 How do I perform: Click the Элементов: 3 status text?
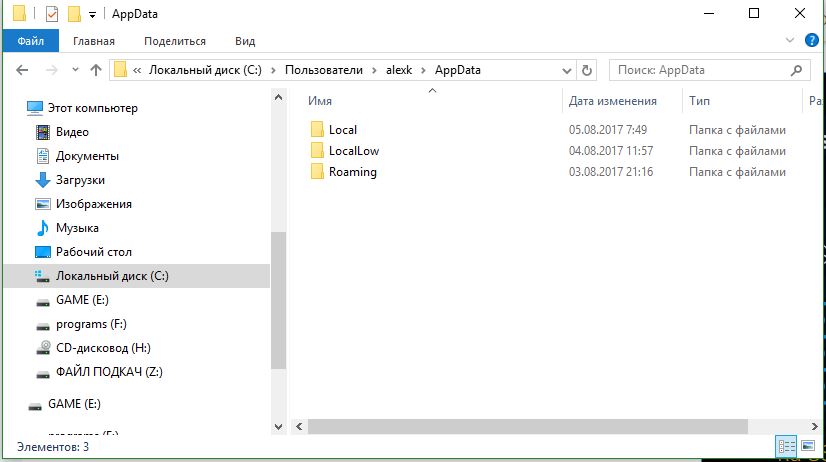pos(53,447)
